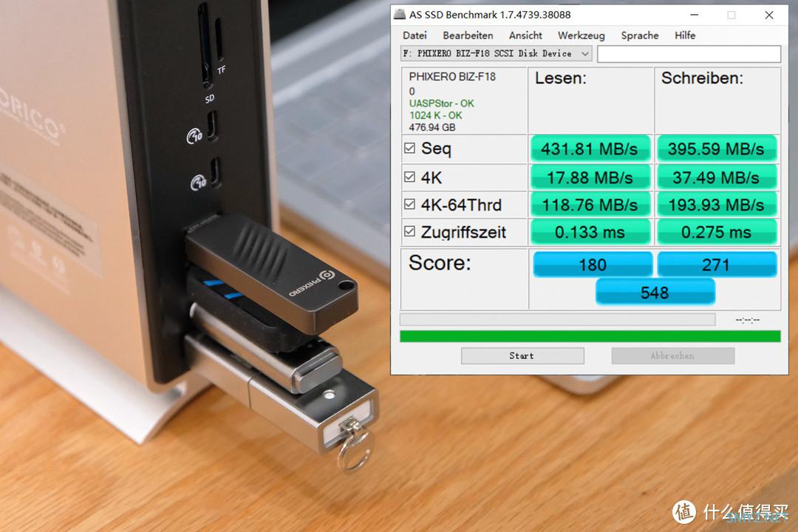
Task: Click the Start button
Action: 522,356
